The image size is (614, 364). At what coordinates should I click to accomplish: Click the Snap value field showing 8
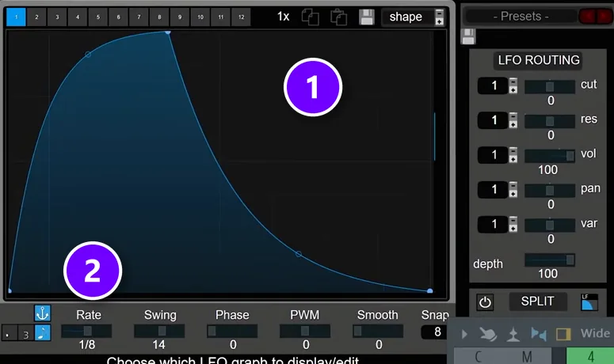point(434,332)
